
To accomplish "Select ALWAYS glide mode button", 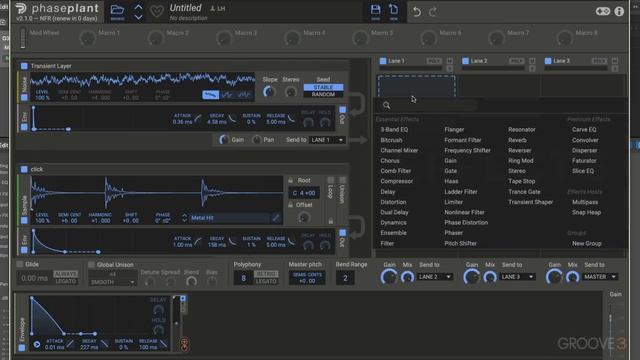I will point(66,274).
